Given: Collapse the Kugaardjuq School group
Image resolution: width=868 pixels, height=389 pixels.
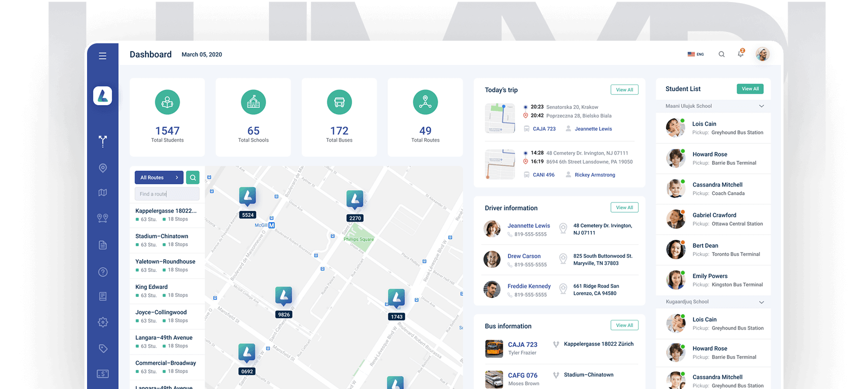Looking at the screenshot, I should [761, 302].
